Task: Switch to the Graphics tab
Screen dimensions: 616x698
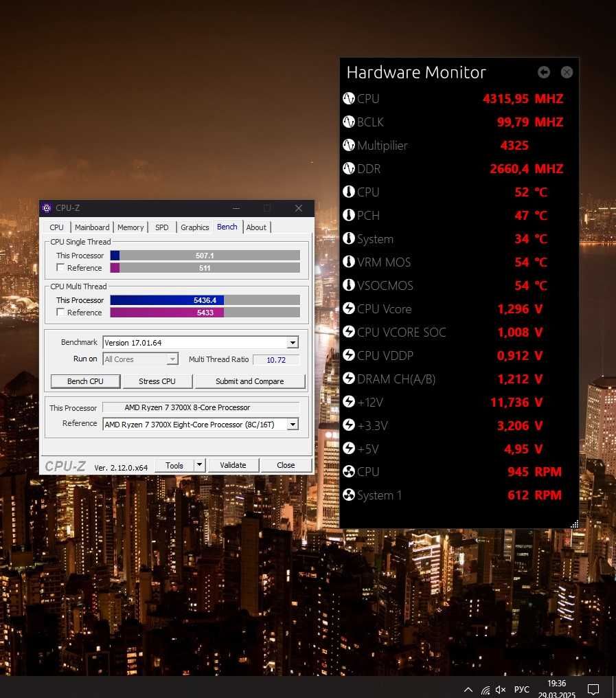Action: tap(194, 227)
